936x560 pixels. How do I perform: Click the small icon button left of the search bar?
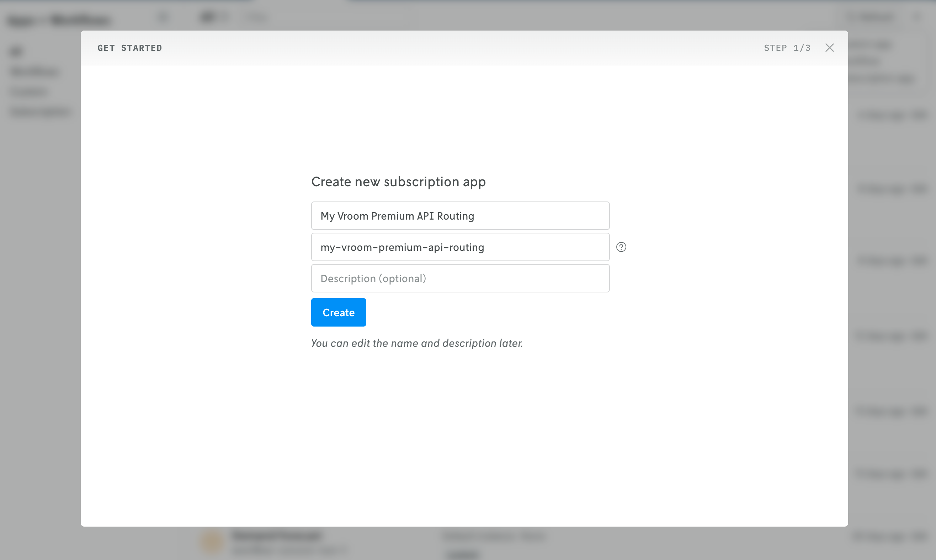[x=163, y=17]
